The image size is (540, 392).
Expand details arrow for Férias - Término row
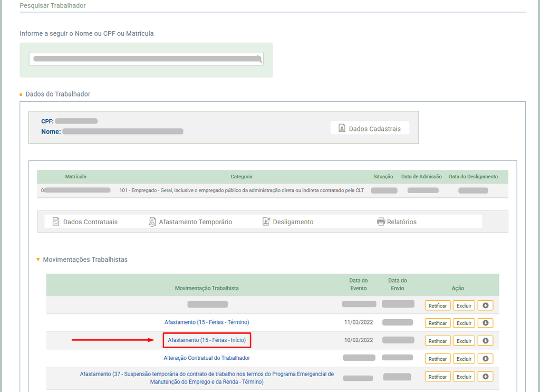(485, 323)
